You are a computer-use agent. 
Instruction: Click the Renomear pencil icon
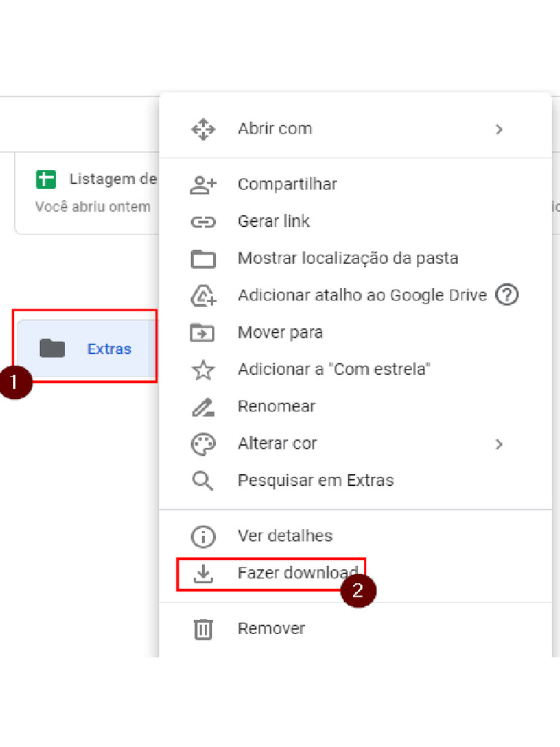point(203,407)
